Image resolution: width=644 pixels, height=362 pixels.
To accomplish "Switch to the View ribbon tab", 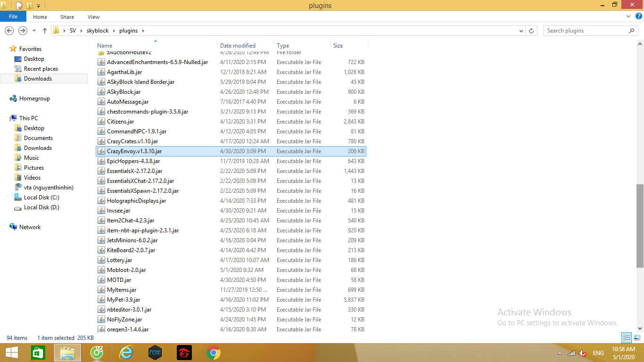I will (93, 17).
